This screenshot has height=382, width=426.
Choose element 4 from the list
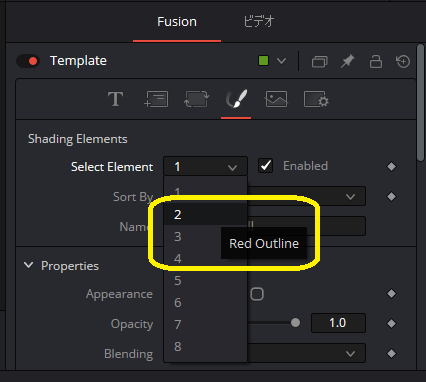point(205,258)
